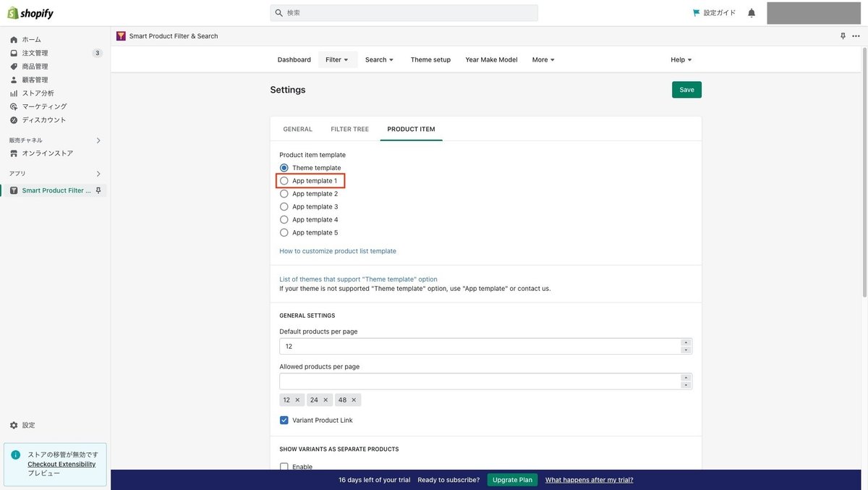The height and width of the screenshot is (490, 868).
Task: Click the info icon in migration notice
Action: pyautogui.click(x=16, y=455)
